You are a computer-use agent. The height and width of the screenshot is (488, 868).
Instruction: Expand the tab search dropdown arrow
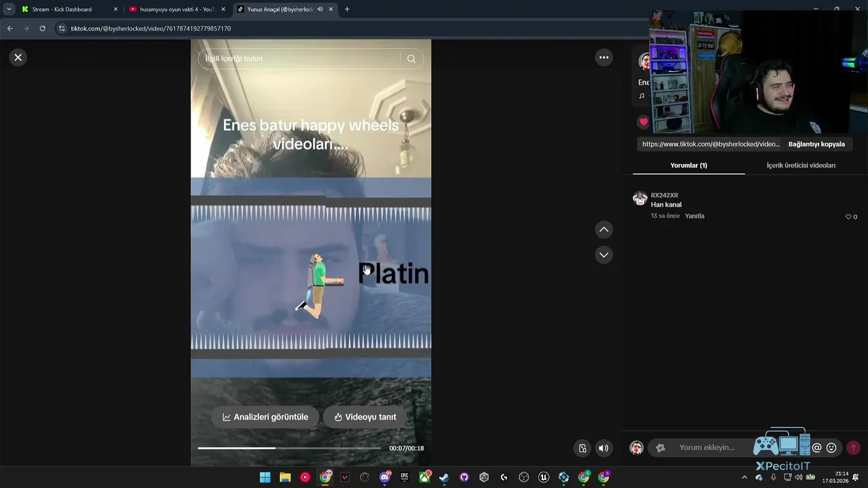point(9,9)
